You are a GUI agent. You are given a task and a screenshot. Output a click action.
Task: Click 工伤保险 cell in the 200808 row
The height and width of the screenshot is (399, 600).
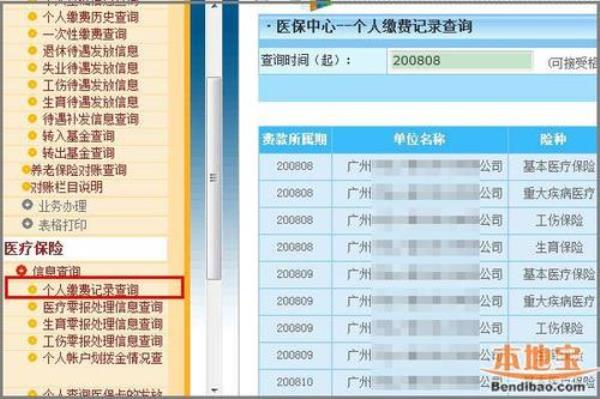559,220
